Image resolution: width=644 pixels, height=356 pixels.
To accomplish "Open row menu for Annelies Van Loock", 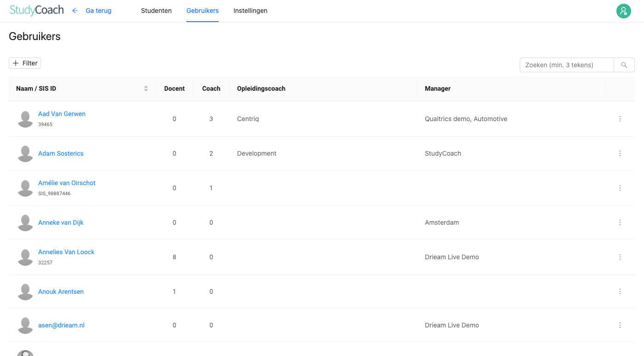I will click(620, 257).
